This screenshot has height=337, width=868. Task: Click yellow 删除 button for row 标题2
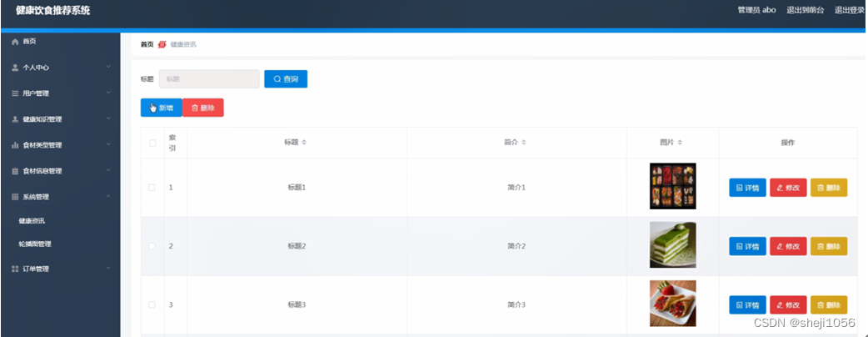(x=829, y=246)
